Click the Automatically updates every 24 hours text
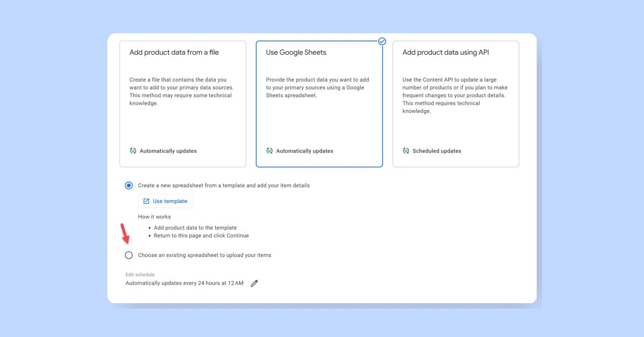 (x=185, y=283)
